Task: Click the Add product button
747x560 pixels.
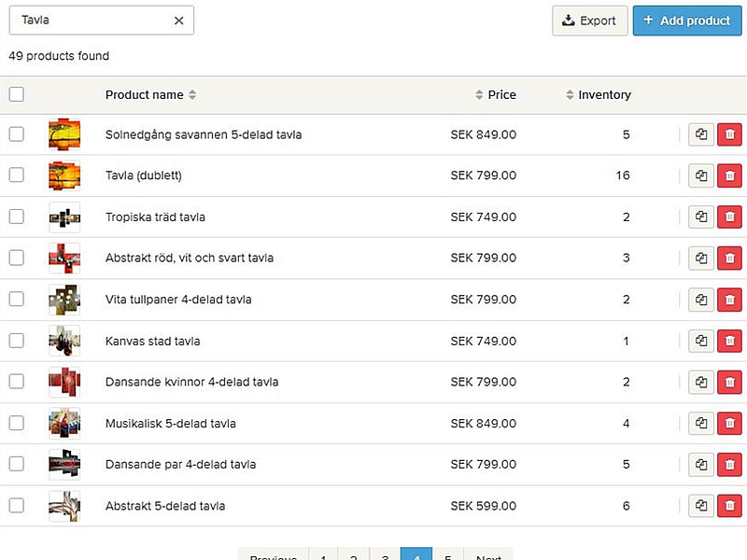Action: coord(686,21)
